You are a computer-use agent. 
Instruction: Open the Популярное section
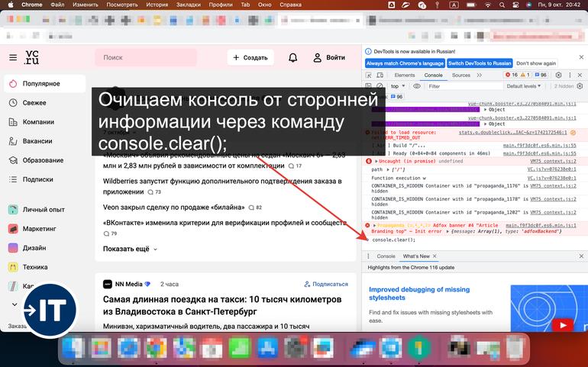44,84
